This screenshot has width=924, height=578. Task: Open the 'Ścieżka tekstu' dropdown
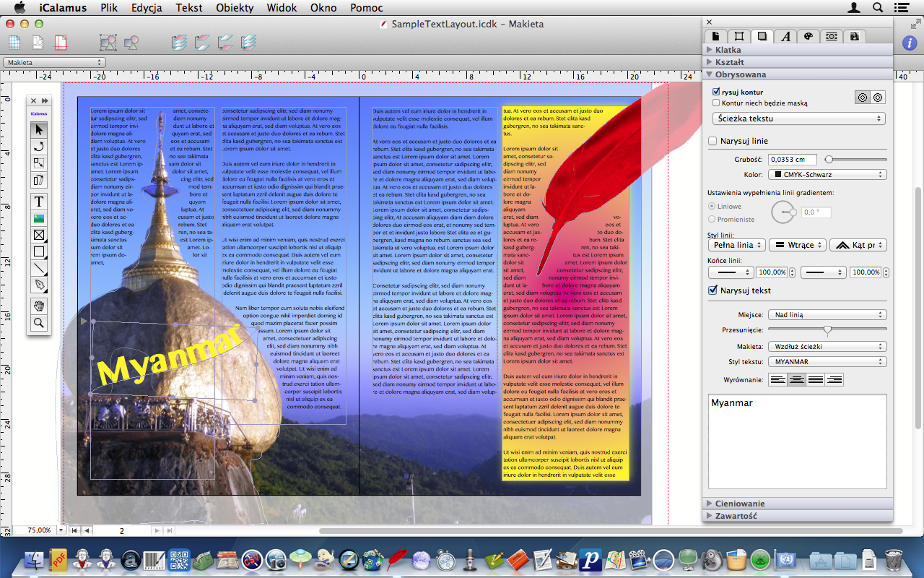coord(798,118)
